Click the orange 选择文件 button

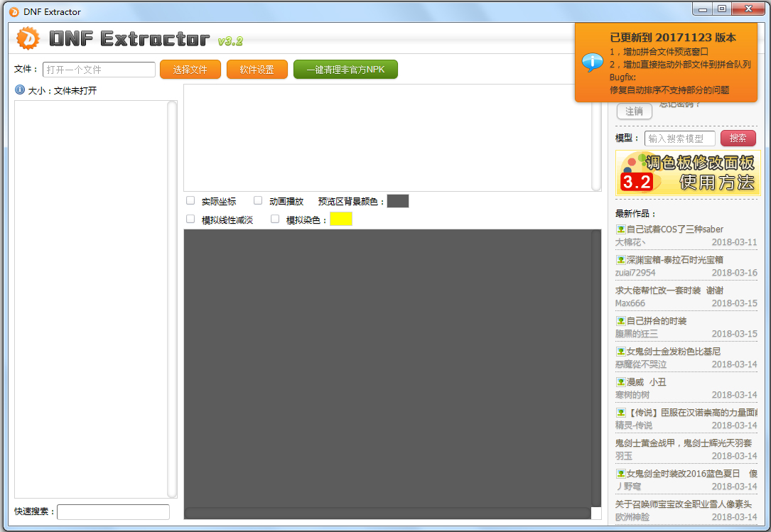pos(190,70)
